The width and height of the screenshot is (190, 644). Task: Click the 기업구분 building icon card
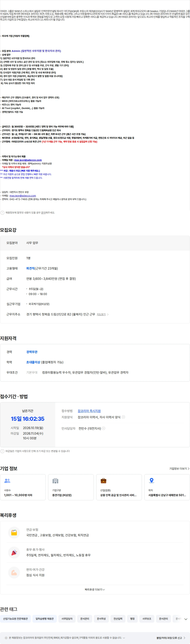(x=71, y=487)
